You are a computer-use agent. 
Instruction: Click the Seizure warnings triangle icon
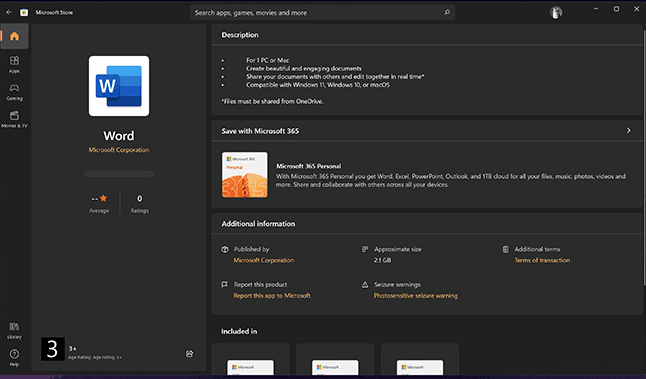tap(365, 284)
